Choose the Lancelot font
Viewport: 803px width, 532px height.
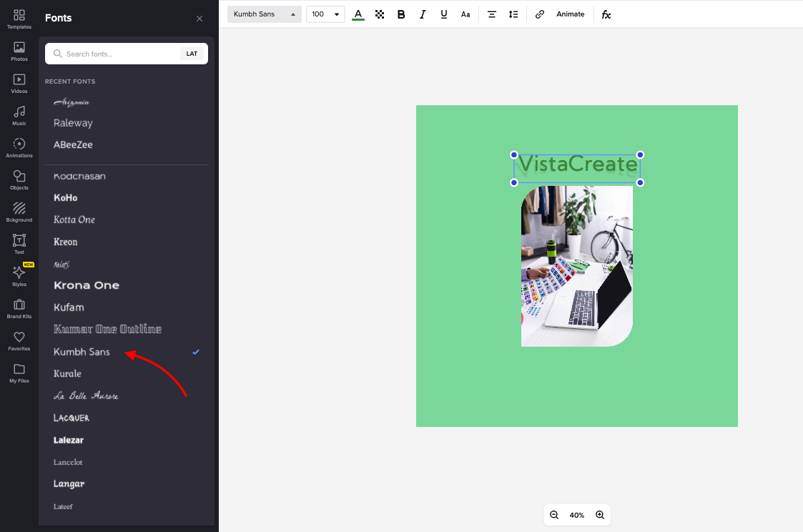pyautogui.click(x=68, y=462)
